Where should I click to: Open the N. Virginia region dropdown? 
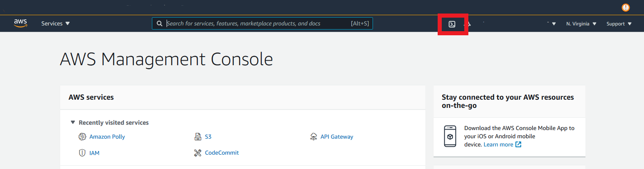pos(581,24)
